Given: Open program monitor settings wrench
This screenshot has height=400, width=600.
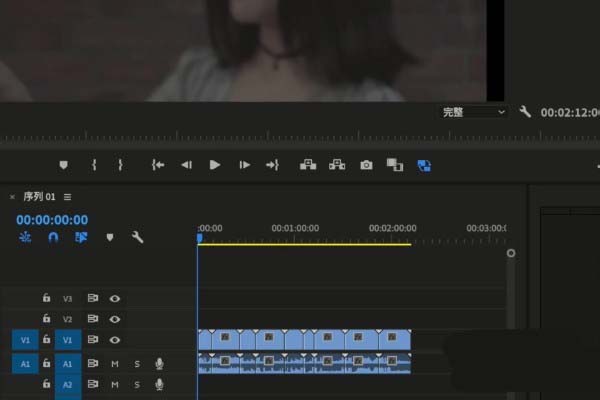Looking at the screenshot, I should point(525,113).
